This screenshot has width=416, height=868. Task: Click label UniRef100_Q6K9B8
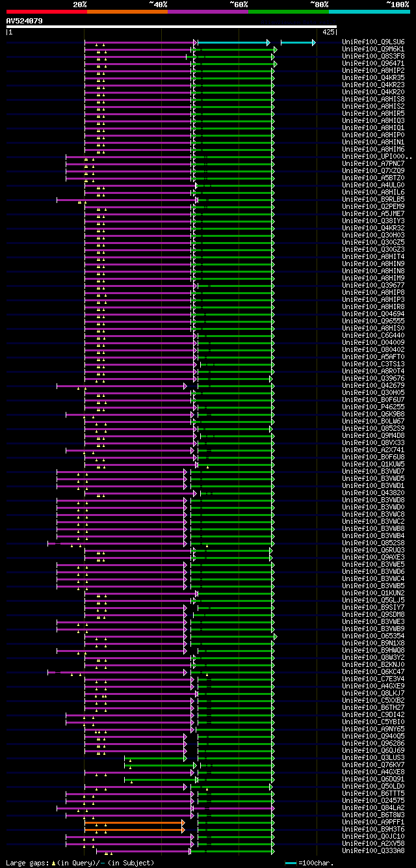click(373, 414)
